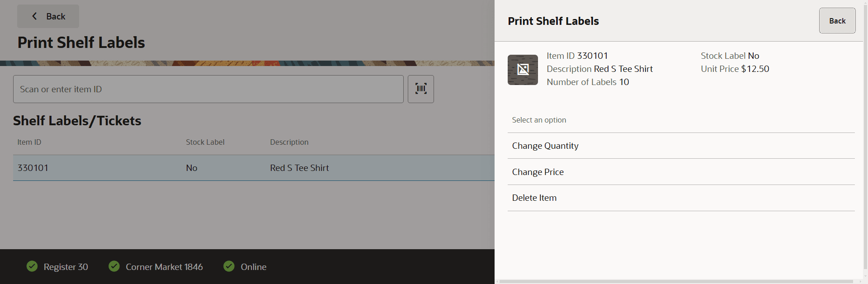Click the item image placeholder thumbnail
This screenshot has height=284, width=868.
pos(523,70)
